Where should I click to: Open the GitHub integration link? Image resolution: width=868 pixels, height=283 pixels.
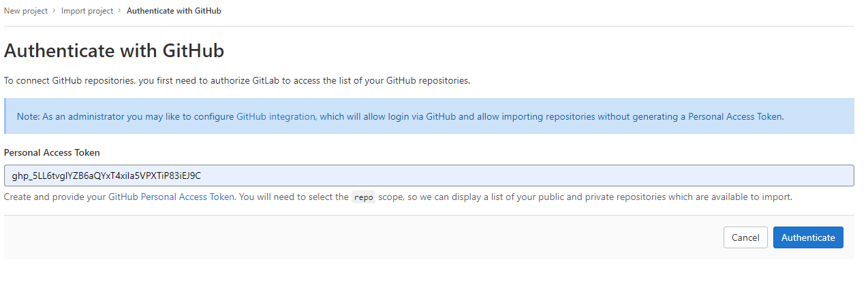(275, 116)
